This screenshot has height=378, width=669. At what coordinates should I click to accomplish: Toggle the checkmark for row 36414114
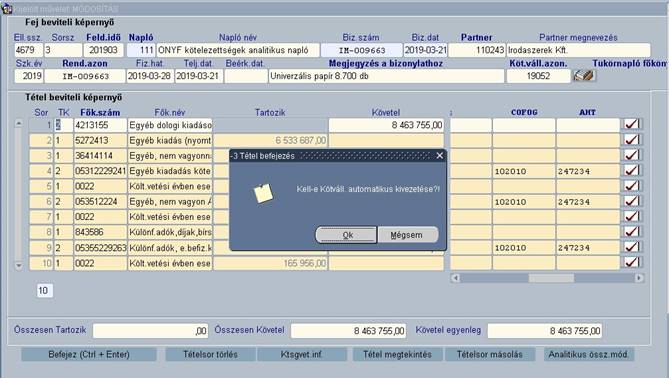(631, 155)
